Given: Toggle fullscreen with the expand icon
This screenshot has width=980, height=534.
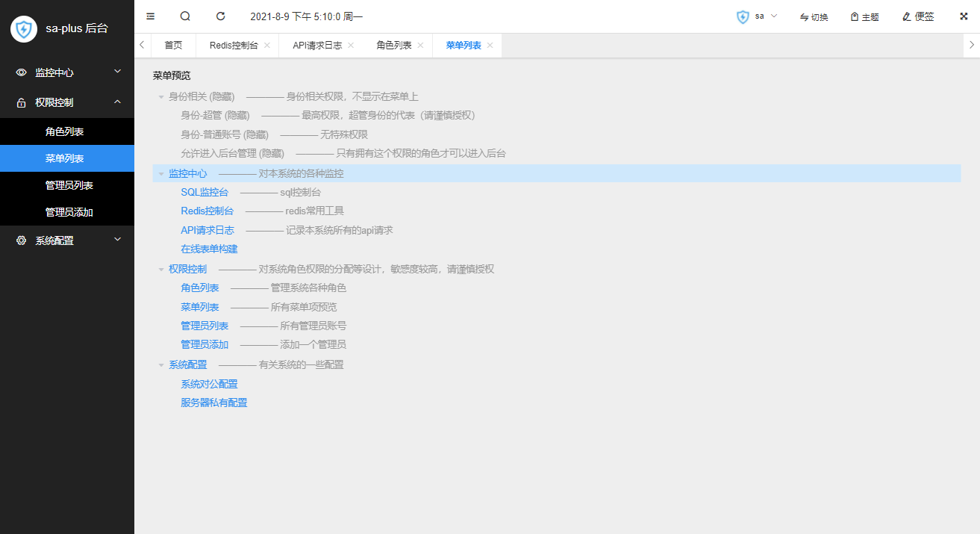Looking at the screenshot, I should click(x=964, y=16).
